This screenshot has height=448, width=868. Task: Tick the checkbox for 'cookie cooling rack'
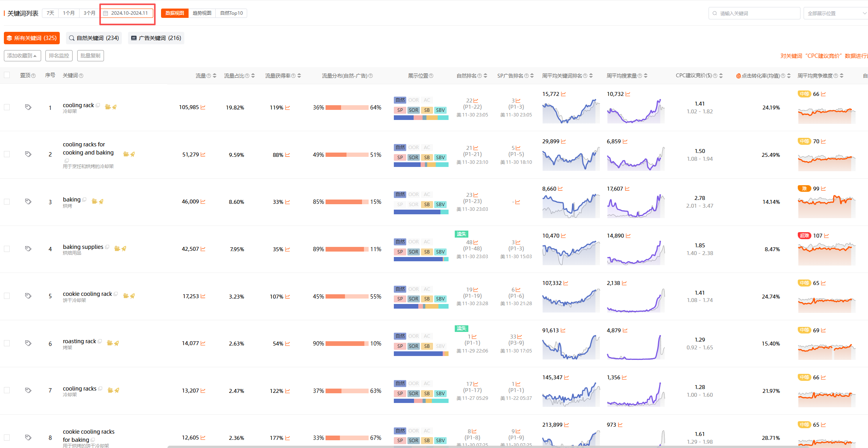7,296
